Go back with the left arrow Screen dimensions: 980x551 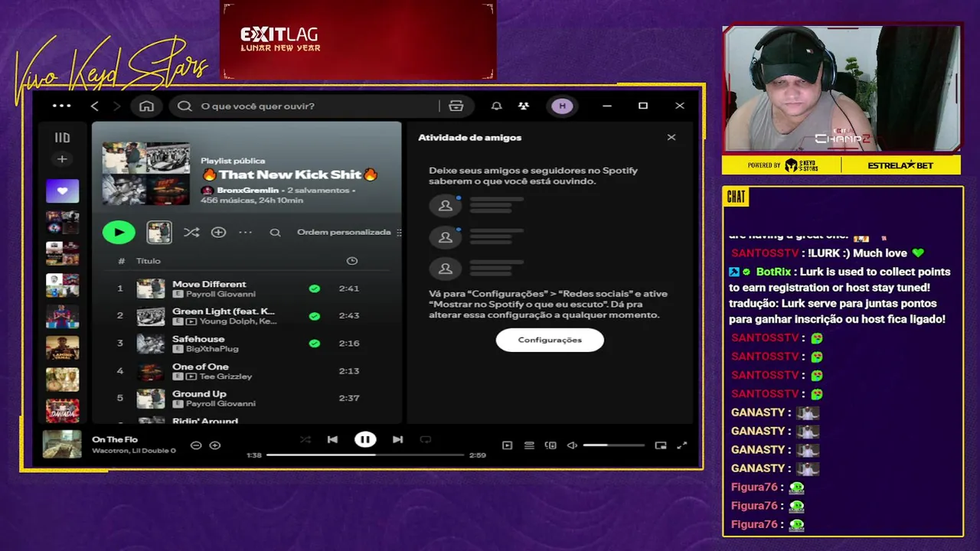[95, 106]
